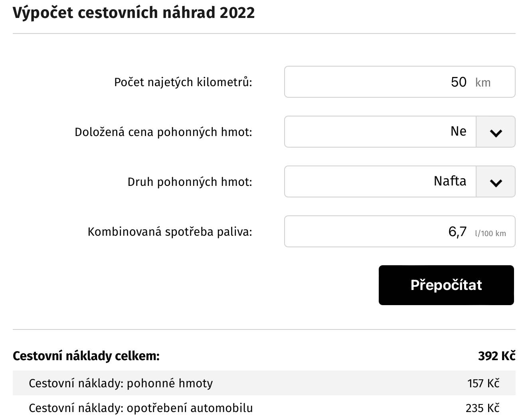526x420 pixels.
Task: Click the Cestovní náklady celkem label
Action: point(86,356)
